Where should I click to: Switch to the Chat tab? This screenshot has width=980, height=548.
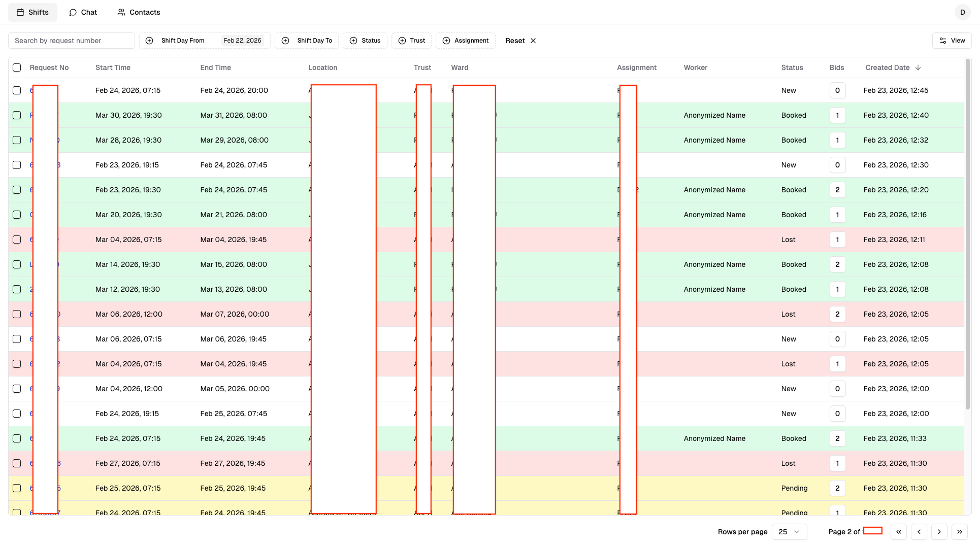(x=83, y=12)
